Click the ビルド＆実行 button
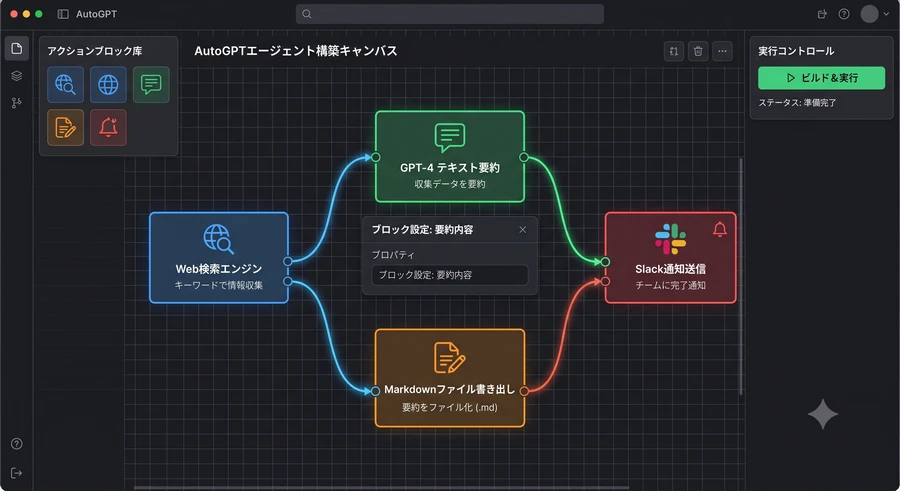The height and width of the screenshot is (491, 900). click(821, 78)
